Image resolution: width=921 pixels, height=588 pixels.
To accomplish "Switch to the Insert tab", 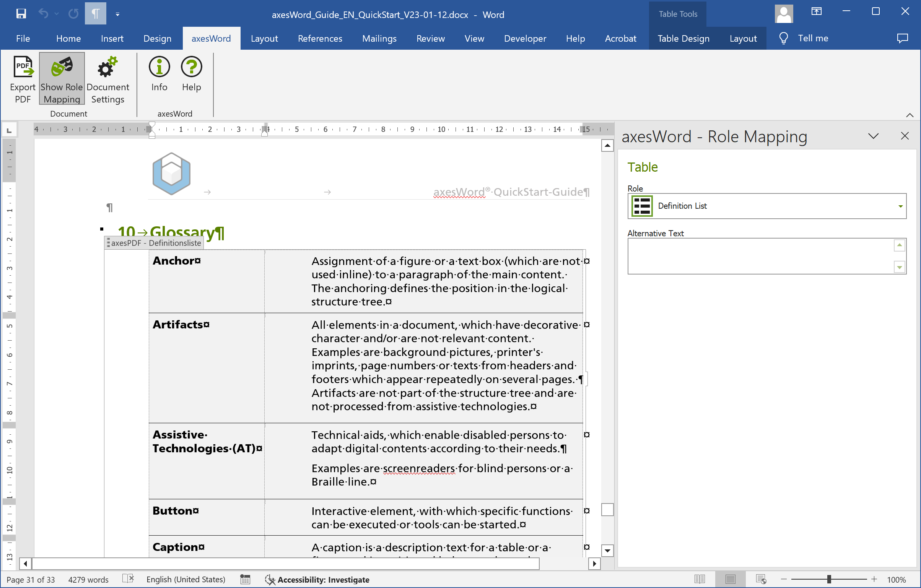I will pos(112,39).
